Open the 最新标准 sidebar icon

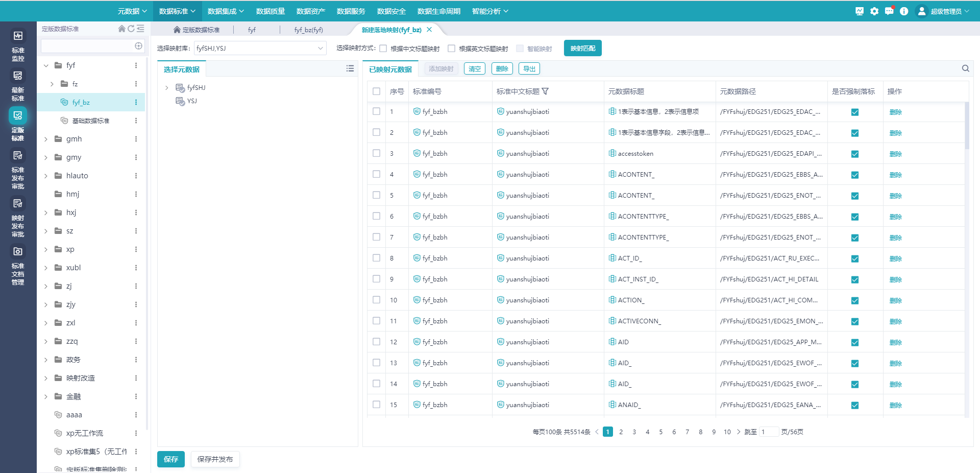point(18,85)
